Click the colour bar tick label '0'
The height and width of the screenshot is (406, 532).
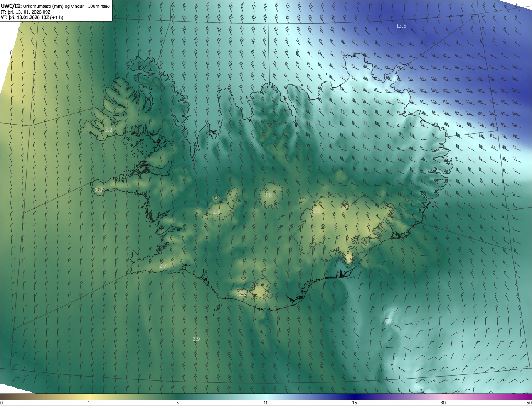point(2,403)
